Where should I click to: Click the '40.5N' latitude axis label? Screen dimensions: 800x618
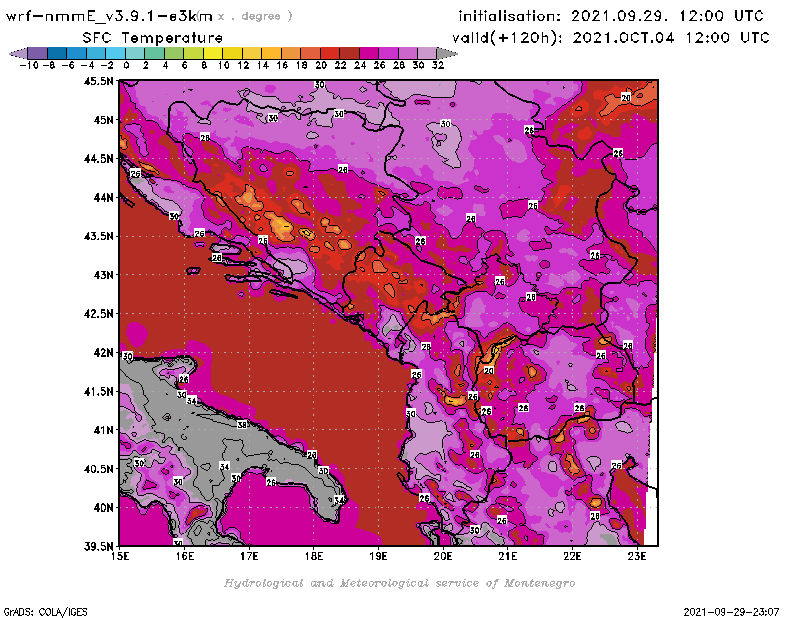pyautogui.click(x=98, y=469)
